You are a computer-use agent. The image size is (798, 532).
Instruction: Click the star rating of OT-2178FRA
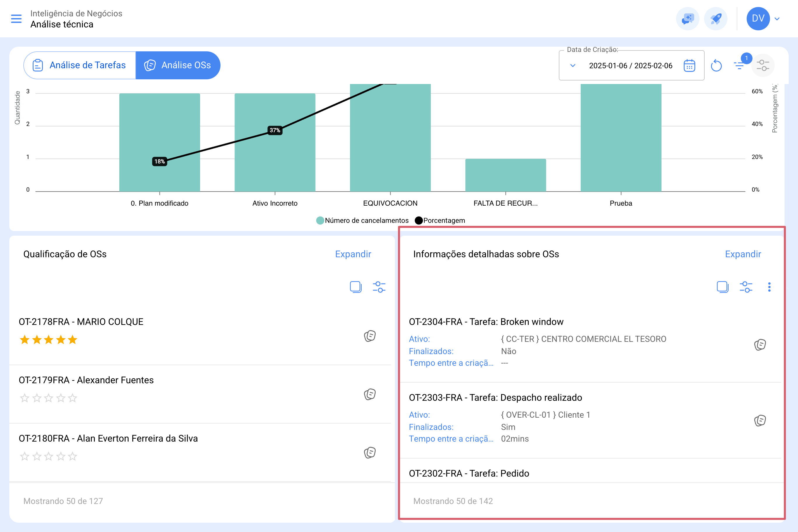pyautogui.click(x=48, y=339)
